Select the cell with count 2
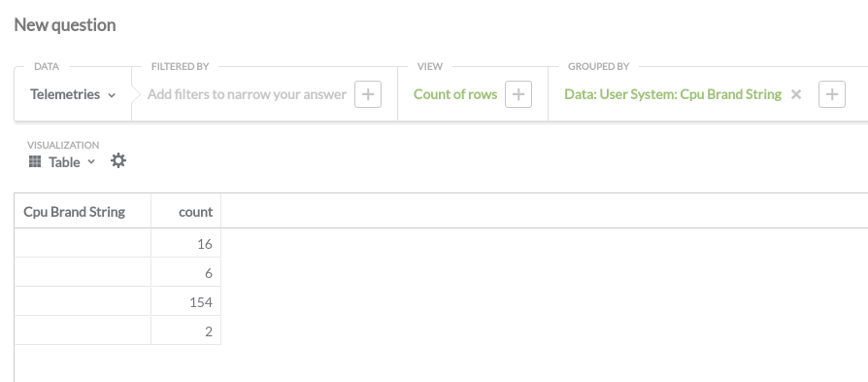 point(186,331)
